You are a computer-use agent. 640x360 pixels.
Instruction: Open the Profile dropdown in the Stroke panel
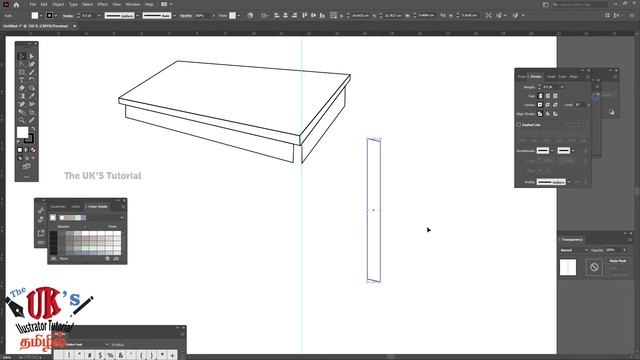coord(569,182)
